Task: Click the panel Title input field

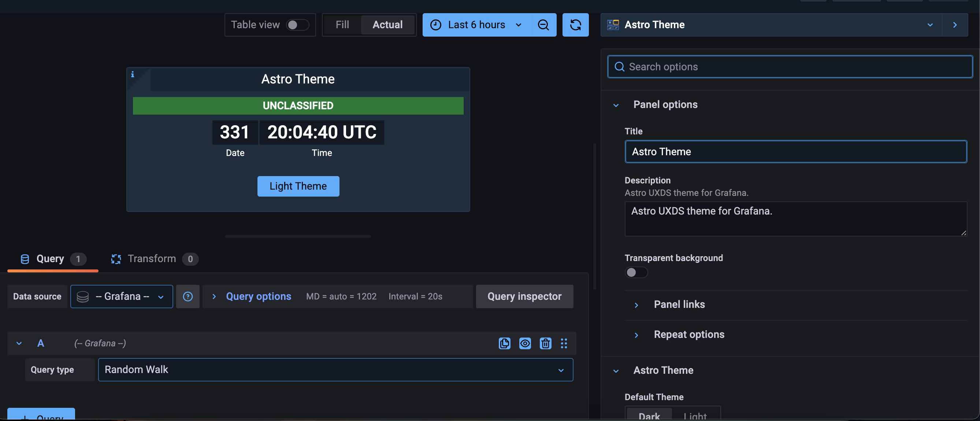Action: (795, 151)
